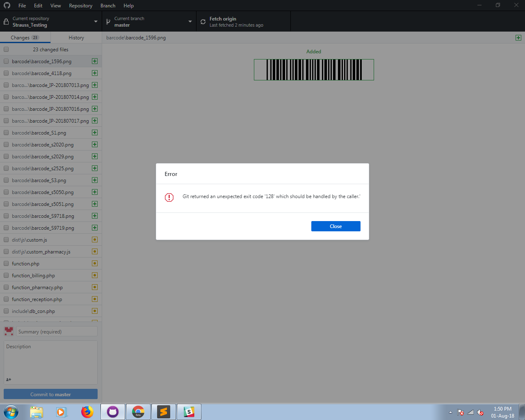Click the yellow modified icon beside function.php
This screenshot has width=525, height=420.
95,263
